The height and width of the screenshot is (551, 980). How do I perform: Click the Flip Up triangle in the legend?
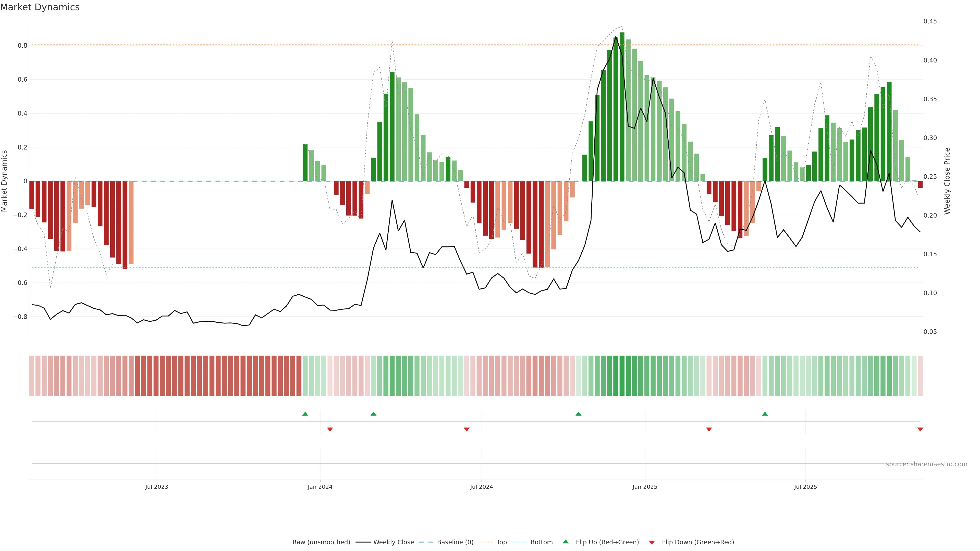566,542
